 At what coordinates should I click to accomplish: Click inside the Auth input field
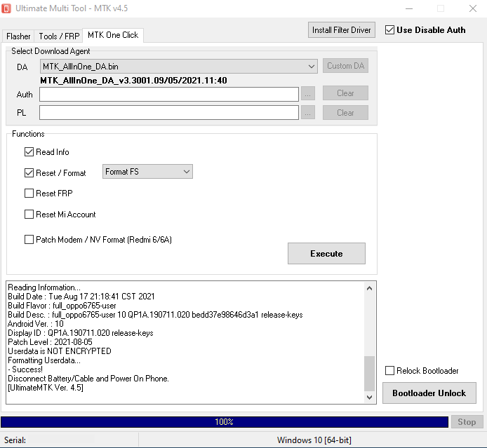[169, 95]
